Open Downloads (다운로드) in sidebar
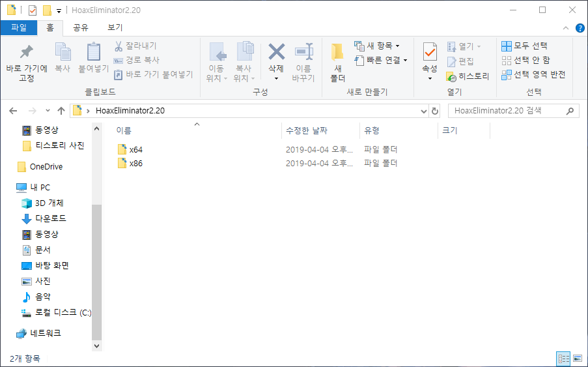 (44, 218)
